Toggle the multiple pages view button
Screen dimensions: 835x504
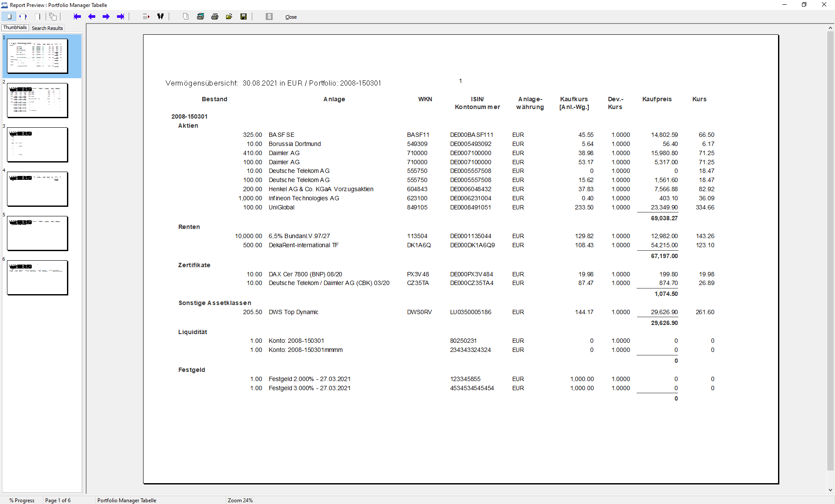click(53, 17)
